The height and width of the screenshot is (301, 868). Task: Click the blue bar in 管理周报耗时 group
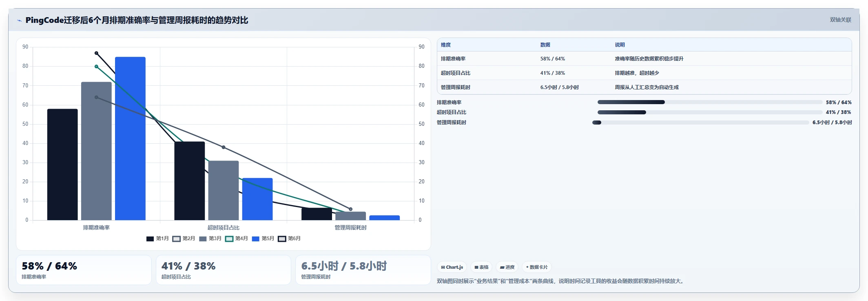click(385, 218)
